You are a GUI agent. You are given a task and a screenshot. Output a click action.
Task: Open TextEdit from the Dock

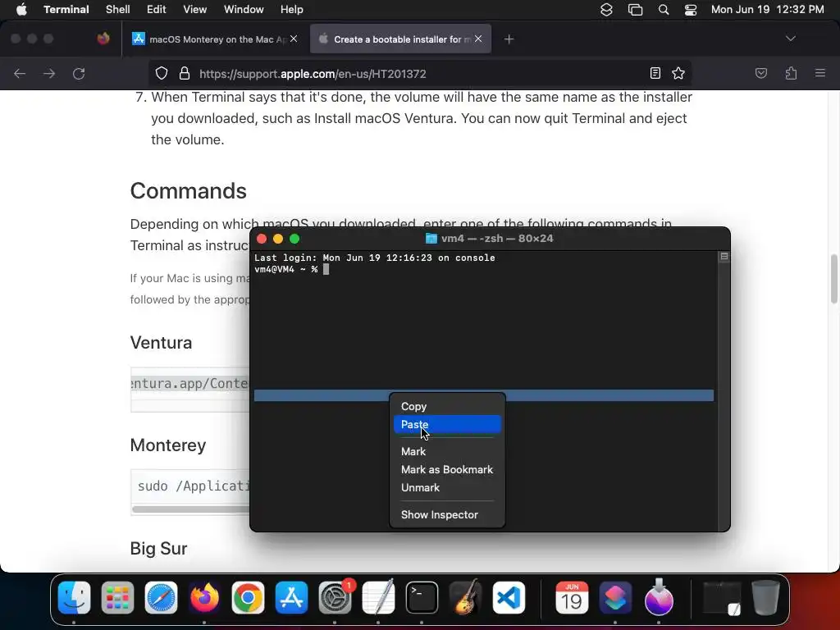[378, 597]
